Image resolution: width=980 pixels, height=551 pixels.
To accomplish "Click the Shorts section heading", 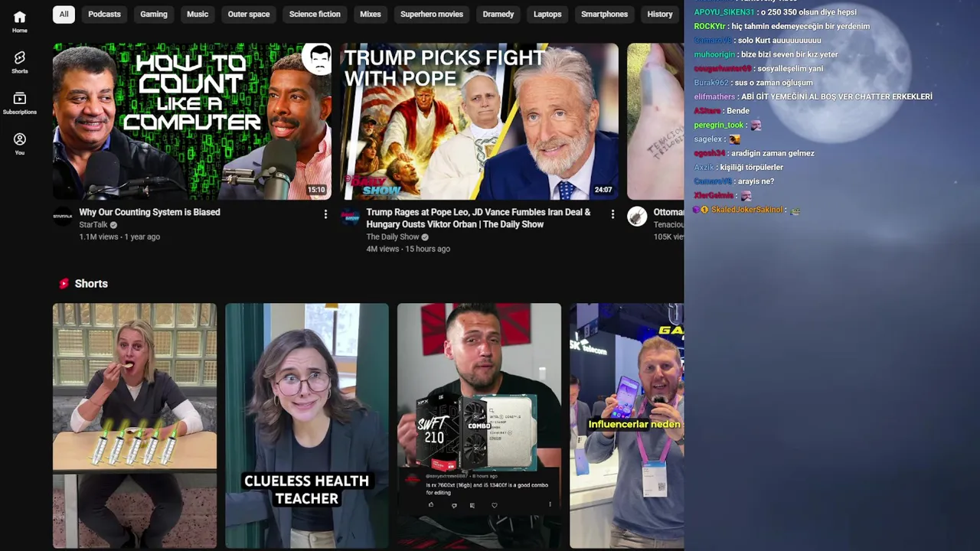I will [x=91, y=283].
